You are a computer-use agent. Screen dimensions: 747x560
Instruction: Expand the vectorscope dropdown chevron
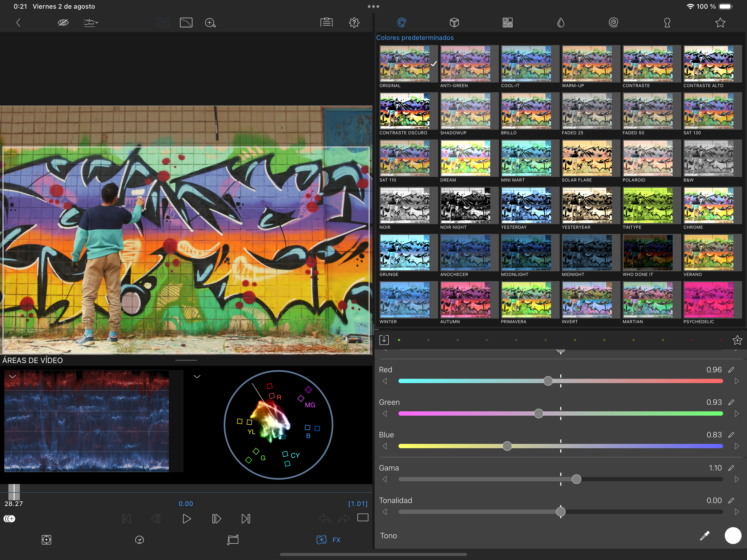[x=197, y=376]
